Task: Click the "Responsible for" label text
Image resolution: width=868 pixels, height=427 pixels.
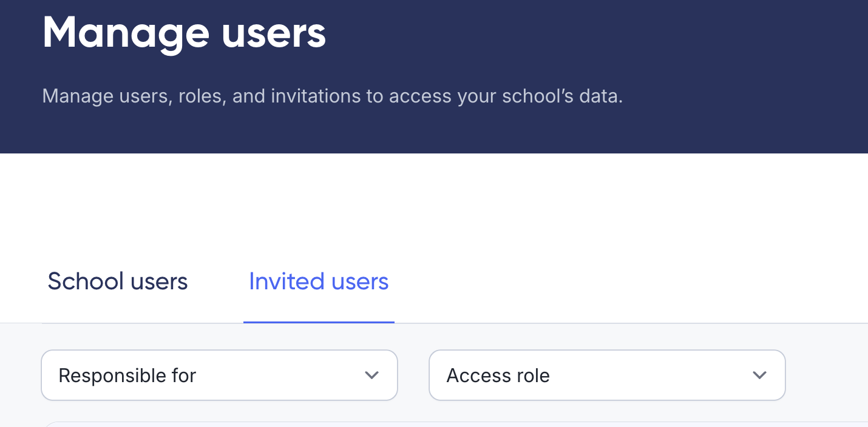Action: click(127, 375)
